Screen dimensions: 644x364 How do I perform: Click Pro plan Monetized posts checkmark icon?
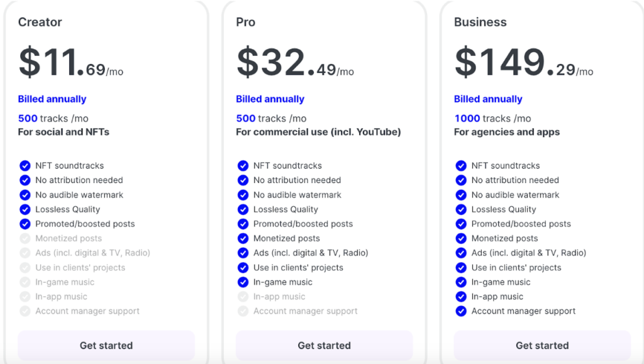tap(243, 238)
